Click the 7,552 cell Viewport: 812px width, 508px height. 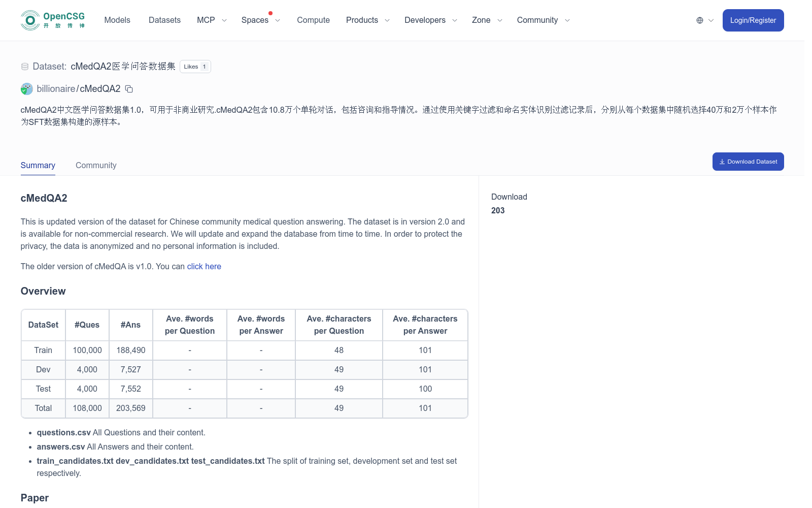[x=131, y=389]
